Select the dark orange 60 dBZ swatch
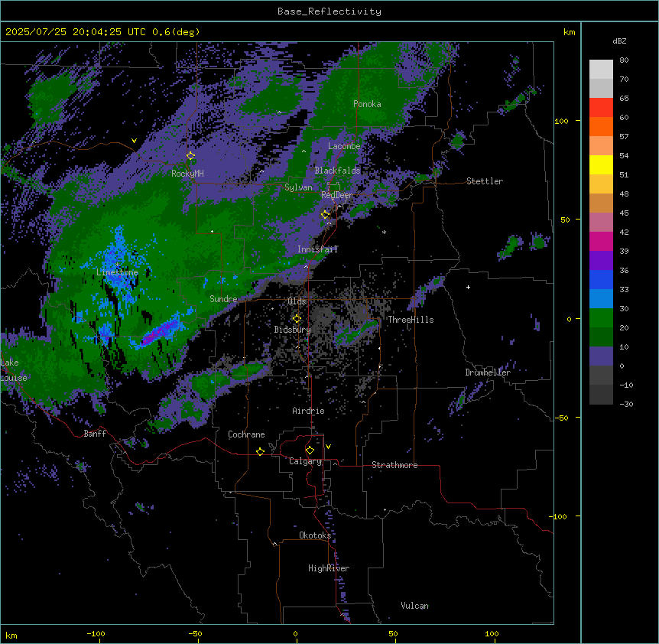659x644 pixels. click(x=601, y=126)
